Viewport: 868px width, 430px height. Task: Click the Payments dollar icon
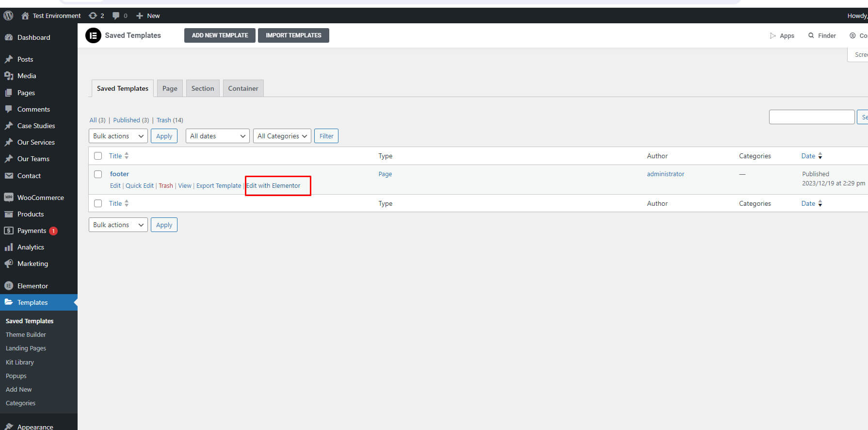[9, 231]
